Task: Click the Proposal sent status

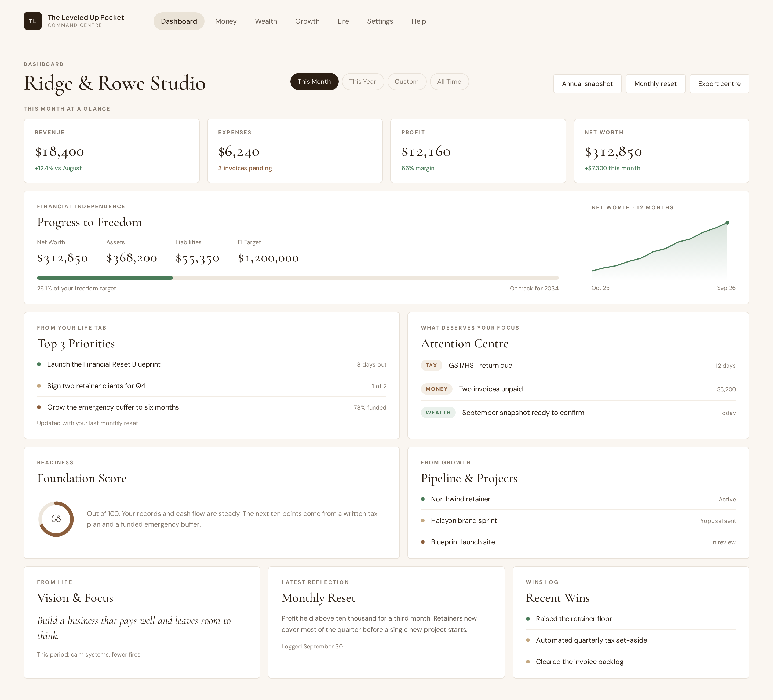Action: click(x=717, y=521)
